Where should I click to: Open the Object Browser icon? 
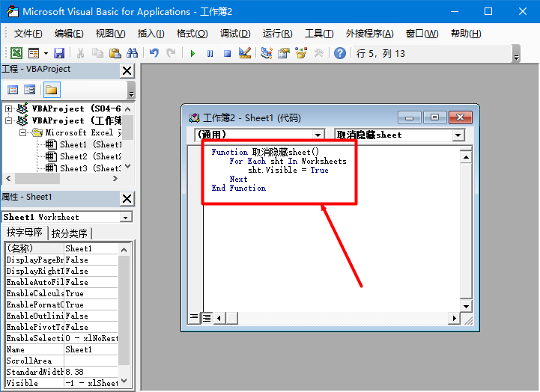(301, 53)
